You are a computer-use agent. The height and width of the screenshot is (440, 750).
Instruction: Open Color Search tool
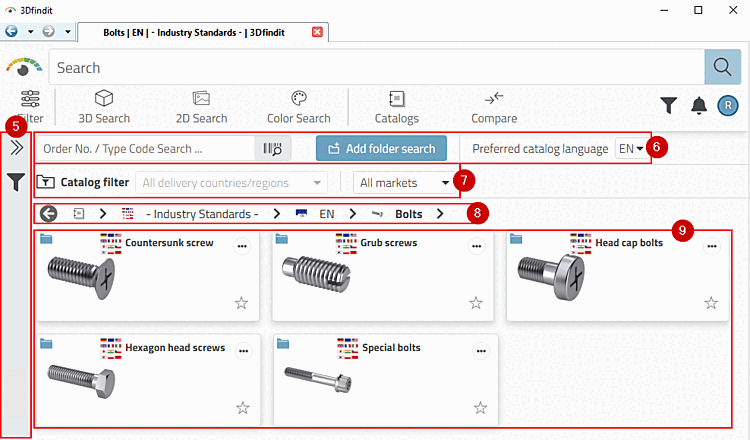(298, 107)
